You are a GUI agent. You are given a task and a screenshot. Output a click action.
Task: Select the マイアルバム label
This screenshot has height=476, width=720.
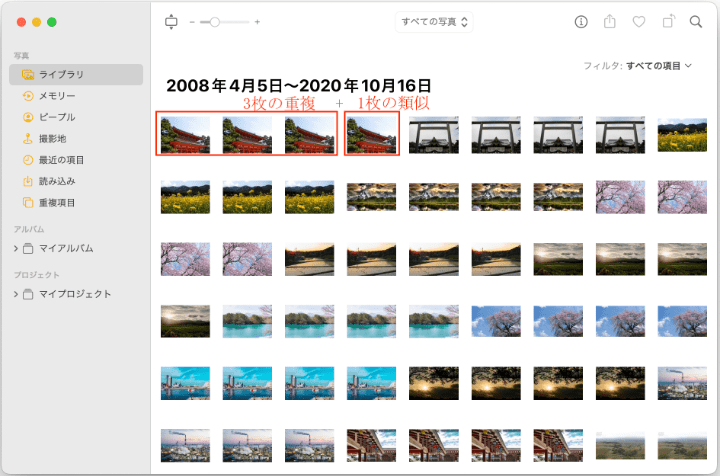click(x=66, y=248)
